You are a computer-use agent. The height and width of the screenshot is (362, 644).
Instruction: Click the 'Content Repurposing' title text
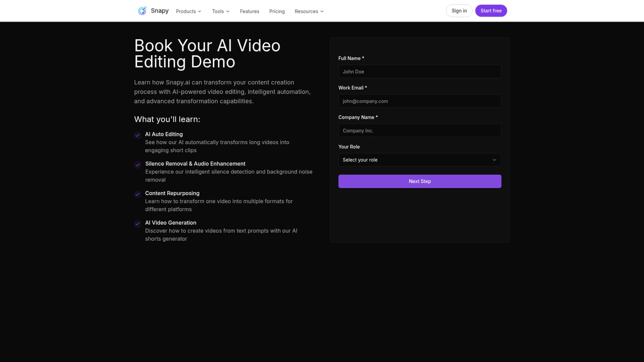coord(172,193)
